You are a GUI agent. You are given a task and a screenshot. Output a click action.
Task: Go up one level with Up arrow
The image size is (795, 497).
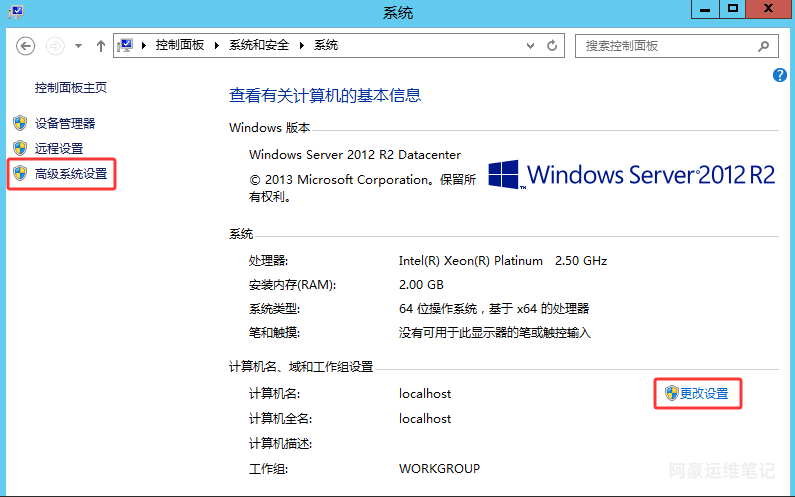point(100,46)
